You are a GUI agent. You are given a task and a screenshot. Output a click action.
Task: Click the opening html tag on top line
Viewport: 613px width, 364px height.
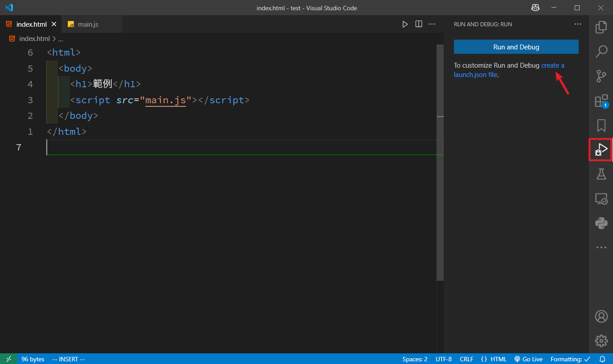tap(64, 53)
